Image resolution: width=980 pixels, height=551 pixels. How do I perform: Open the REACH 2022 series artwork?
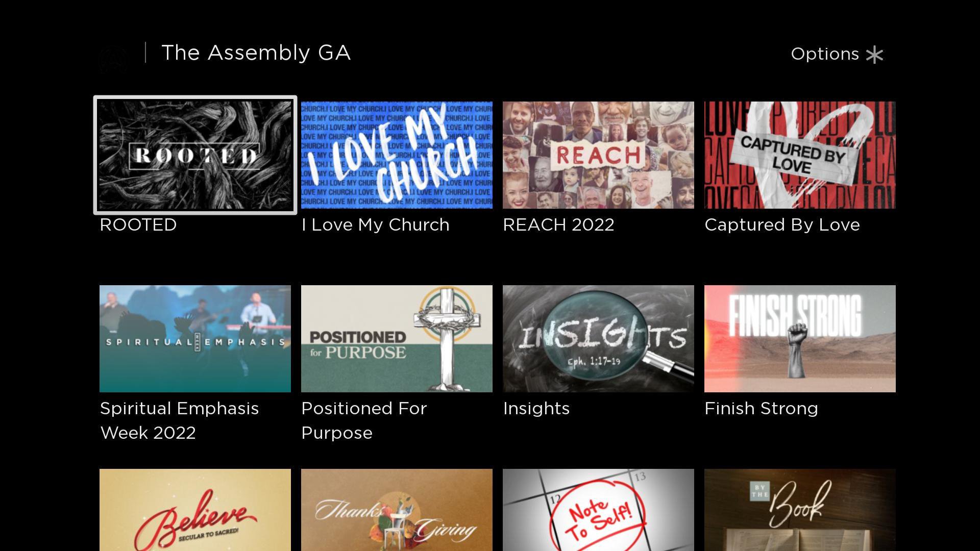pyautogui.click(x=598, y=155)
